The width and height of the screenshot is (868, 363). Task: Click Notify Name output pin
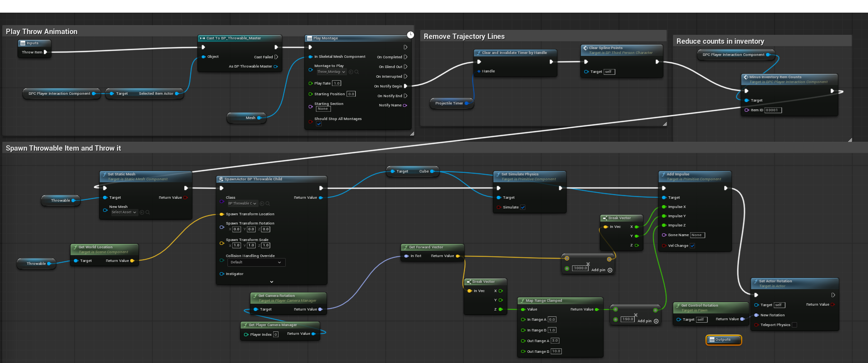[x=405, y=105]
